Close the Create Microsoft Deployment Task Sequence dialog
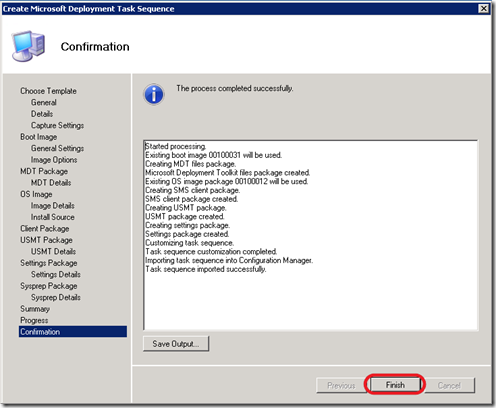Image resolution: width=496 pixels, height=408 pixels. point(483,8)
